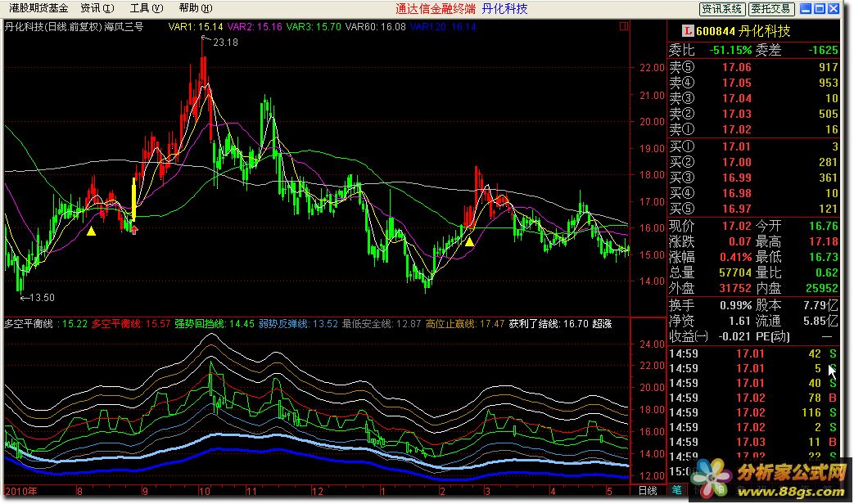Open the 工具(V) menu
This screenshot has height=504, width=854.
coord(147,8)
